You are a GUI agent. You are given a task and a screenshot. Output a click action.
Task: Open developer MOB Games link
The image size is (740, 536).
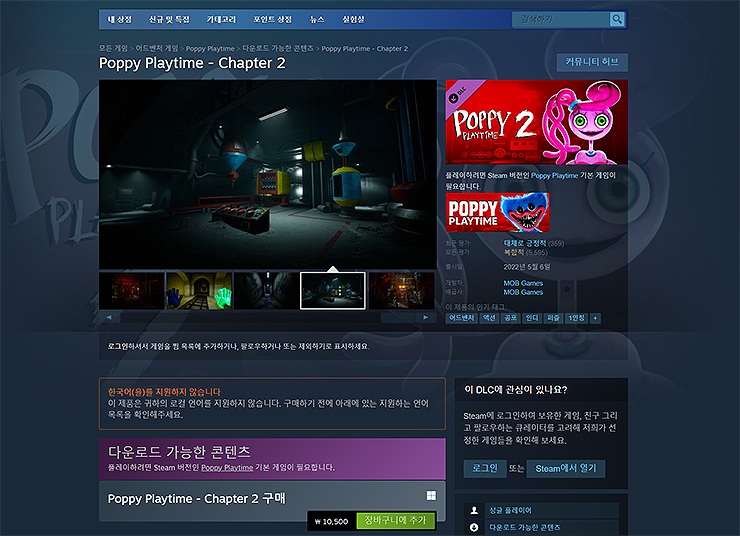point(523,283)
